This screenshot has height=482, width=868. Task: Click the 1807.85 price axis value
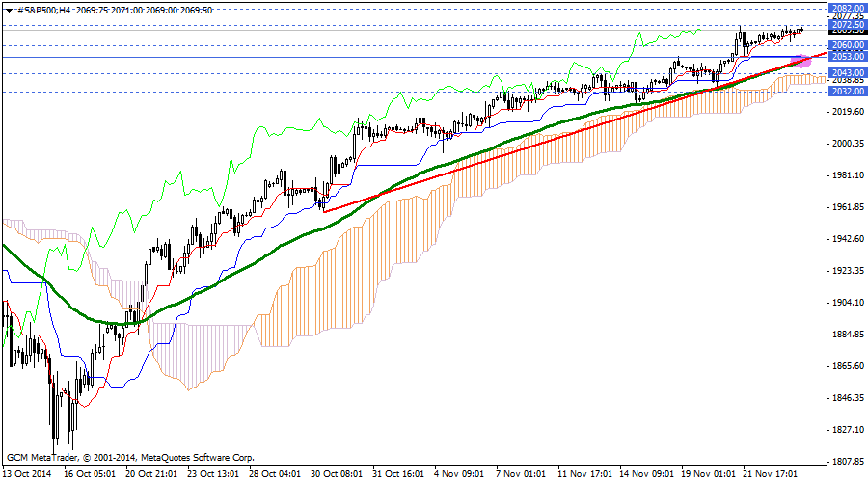click(x=848, y=462)
